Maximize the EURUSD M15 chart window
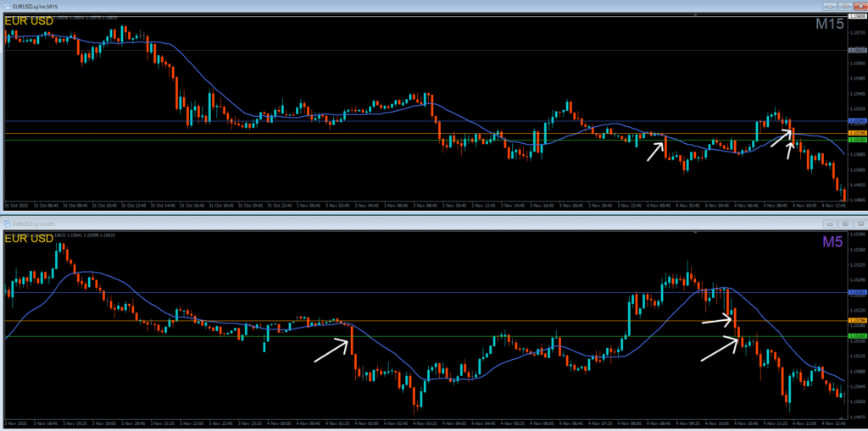 point(845,5)
